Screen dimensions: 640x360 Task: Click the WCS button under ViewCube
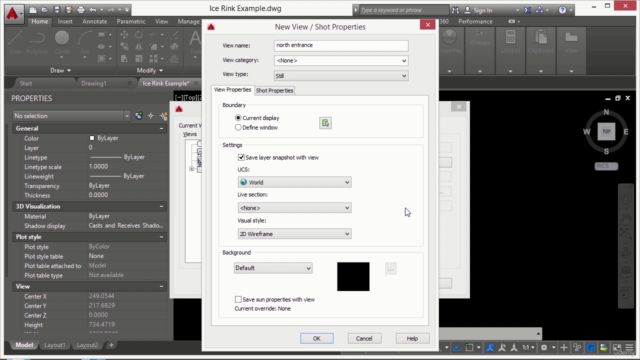[606, 166]
